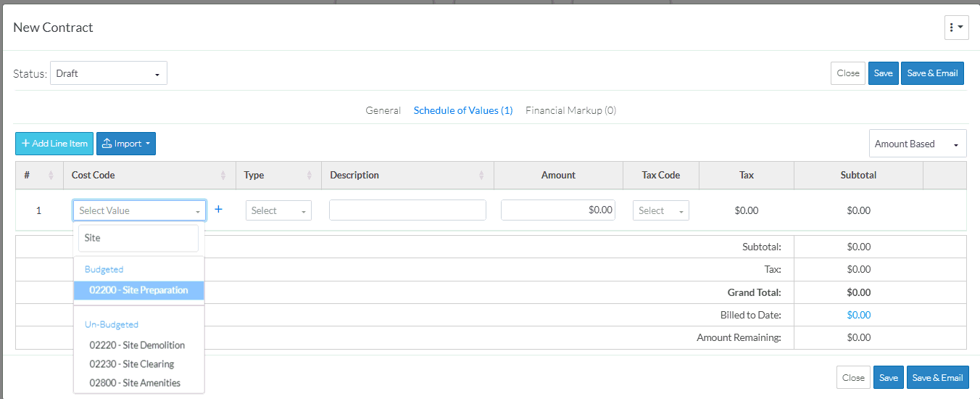This screenshot has width=980, height=399.
Task: Click the Un-Budgeted group heading
Action: 112,324
